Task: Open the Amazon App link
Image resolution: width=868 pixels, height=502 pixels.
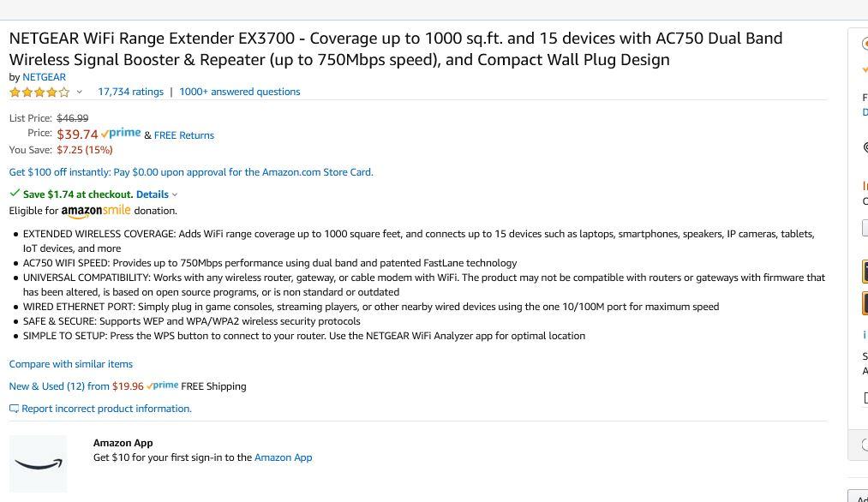Action: pos(283,457)
